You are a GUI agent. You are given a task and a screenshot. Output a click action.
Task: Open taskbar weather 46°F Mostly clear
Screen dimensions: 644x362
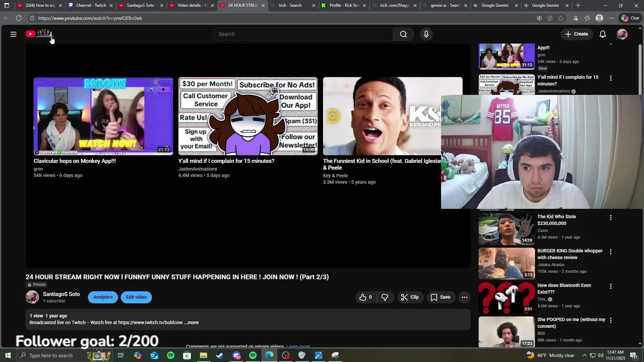coord(550,355)
